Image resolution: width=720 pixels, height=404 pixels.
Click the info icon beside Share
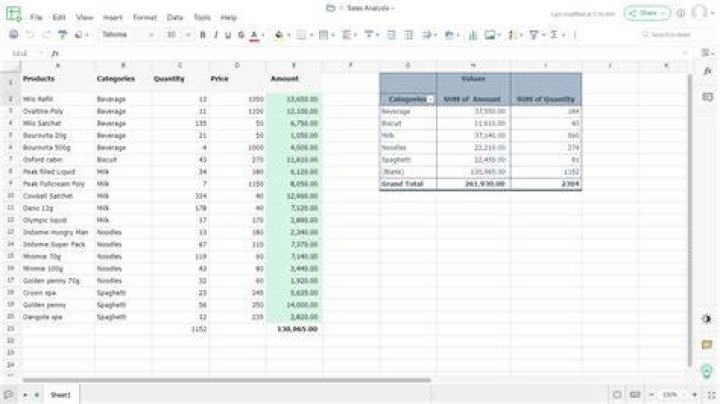(x=681, y=13)
